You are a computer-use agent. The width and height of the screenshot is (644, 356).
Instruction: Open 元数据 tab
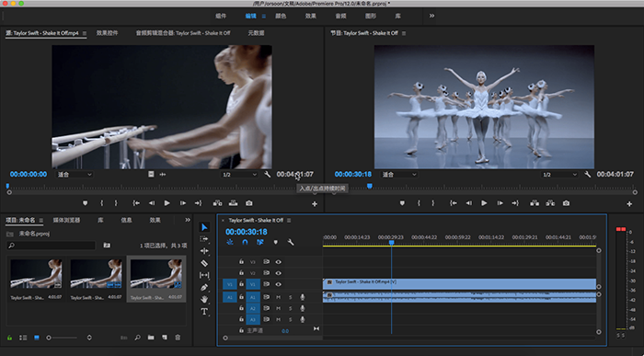[256, 33]
